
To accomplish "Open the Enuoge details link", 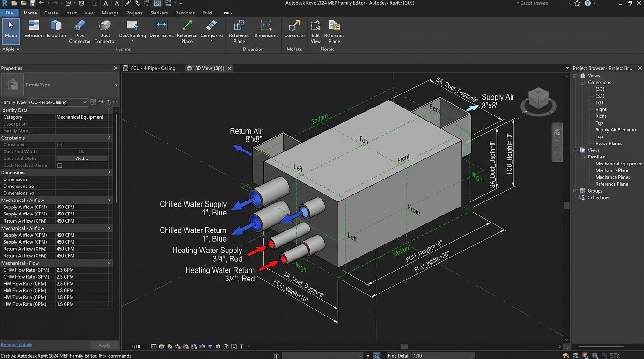I will point(16,345).
